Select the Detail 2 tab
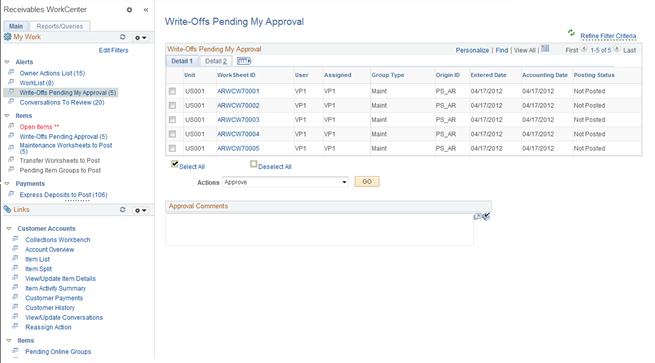The height and width of the screenshot is (363, 655). click(216, 61)
